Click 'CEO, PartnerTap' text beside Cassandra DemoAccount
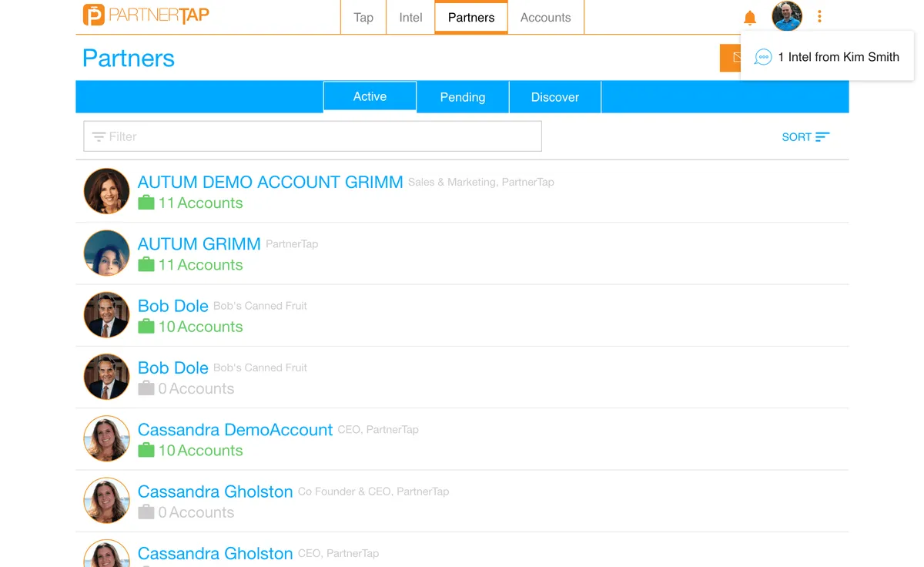924x567 pixels. click(378, 430)
